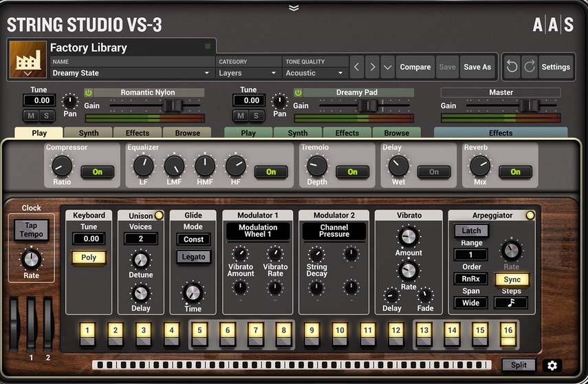Mute Romantic Nylon layer with M
588x384 pixels.
pyautogui.click(x=31, y=116)
